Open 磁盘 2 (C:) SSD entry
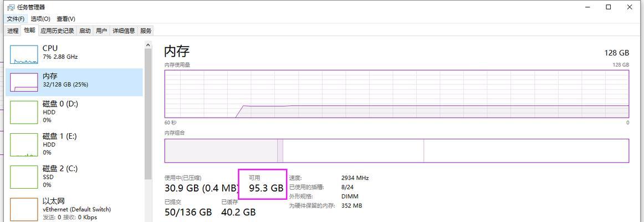The image size is (644, 222). coord(74,176)
